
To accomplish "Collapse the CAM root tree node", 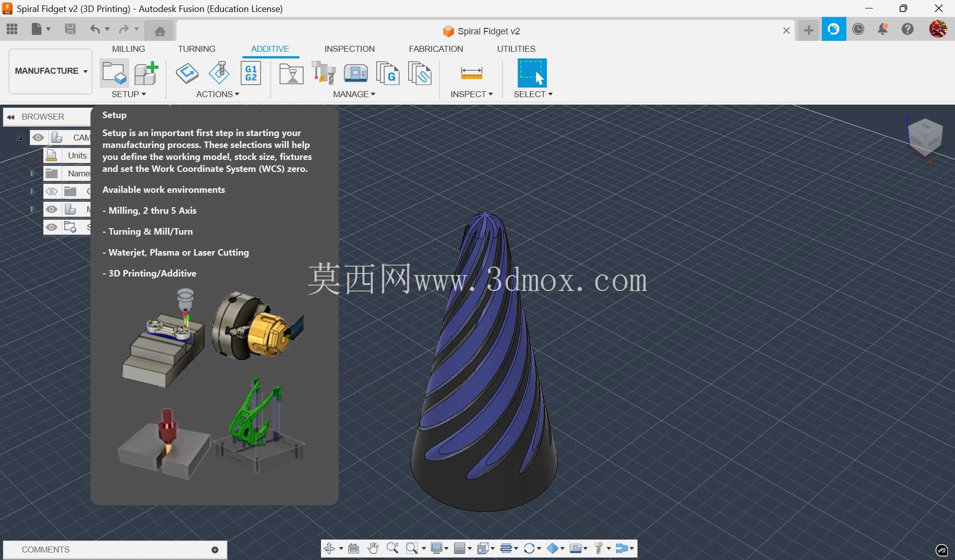I will (19, 138).
